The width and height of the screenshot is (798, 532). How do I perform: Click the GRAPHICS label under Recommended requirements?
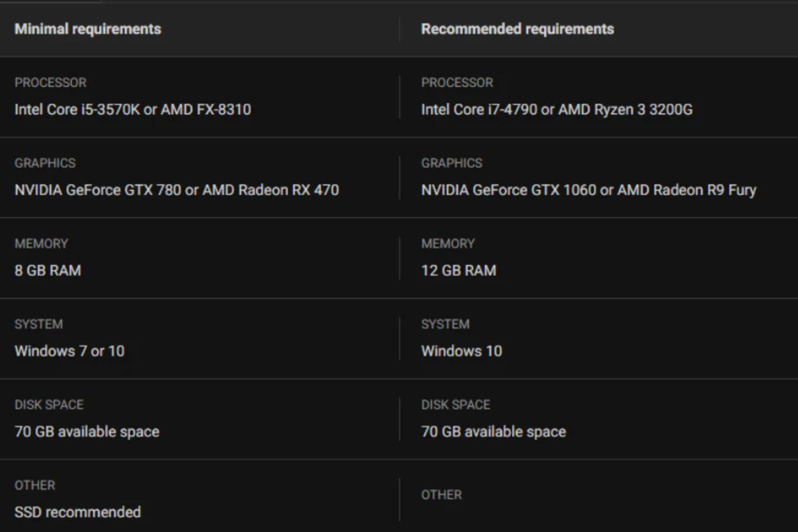452,163
